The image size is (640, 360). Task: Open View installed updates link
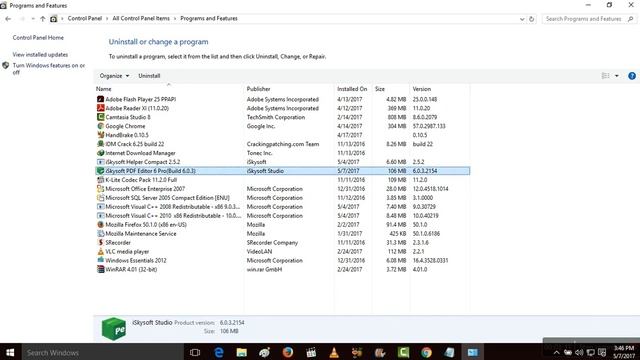40,55
